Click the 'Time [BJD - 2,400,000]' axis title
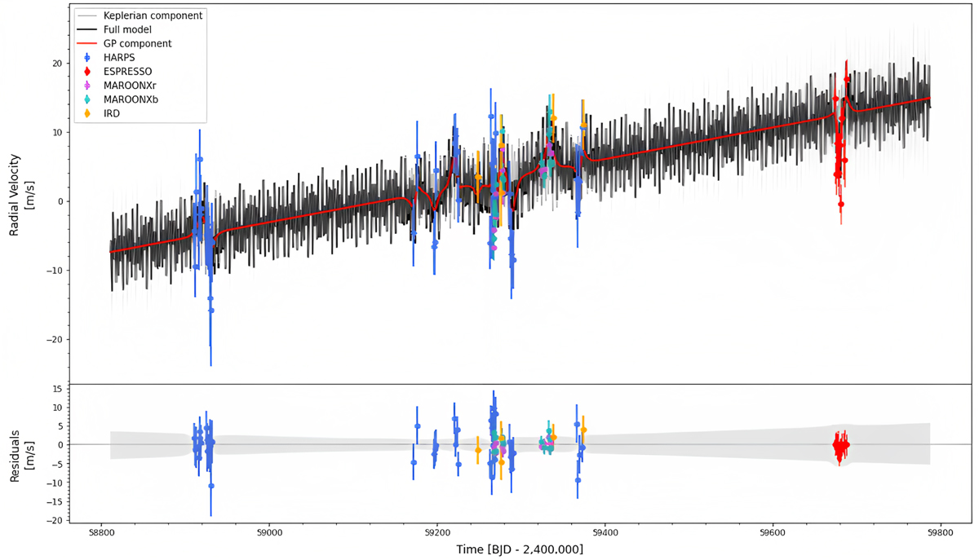This screenshot has width=979, height=560. 518,549
